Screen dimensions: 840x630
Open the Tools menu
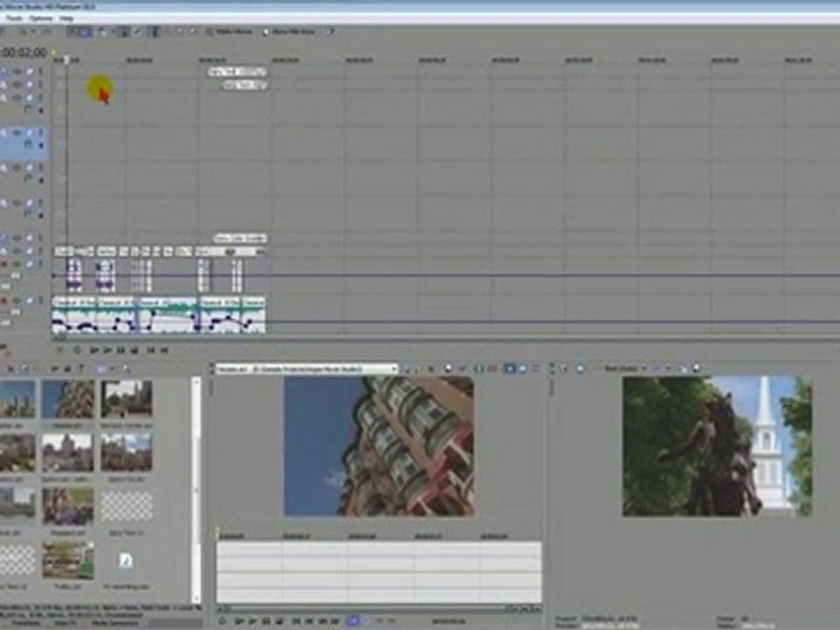pos(14,18)
